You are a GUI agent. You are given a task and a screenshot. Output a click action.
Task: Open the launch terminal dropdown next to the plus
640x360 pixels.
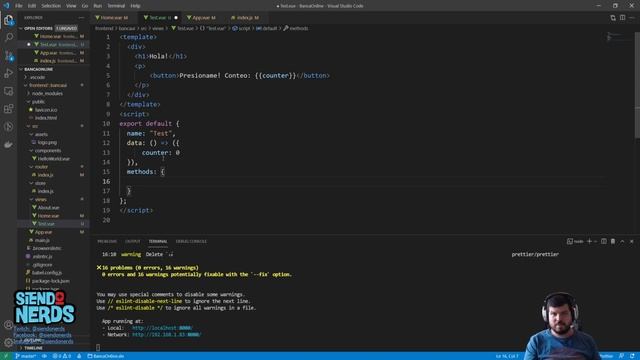click(x=596, y=241)
